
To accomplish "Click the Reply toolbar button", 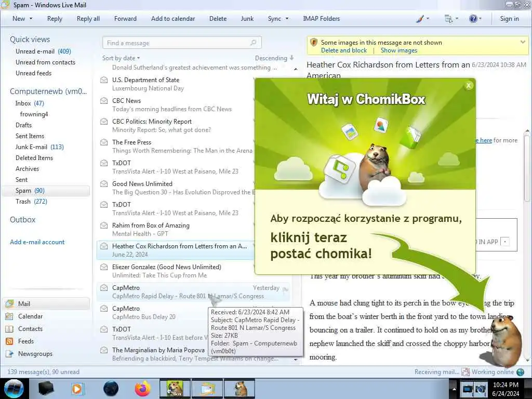I will 55,19.
